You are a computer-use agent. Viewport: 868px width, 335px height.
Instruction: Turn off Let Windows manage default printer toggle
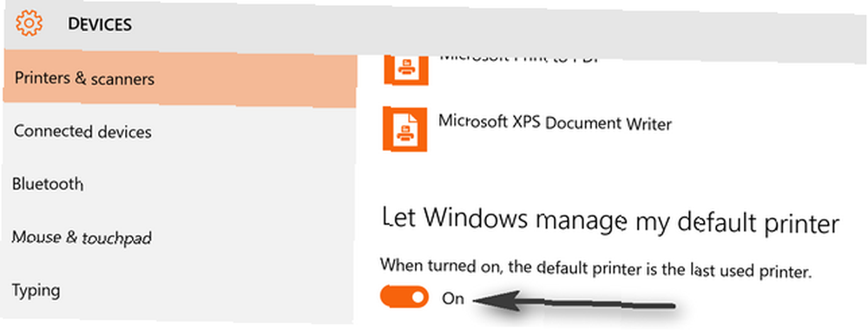tap(404, 298)
